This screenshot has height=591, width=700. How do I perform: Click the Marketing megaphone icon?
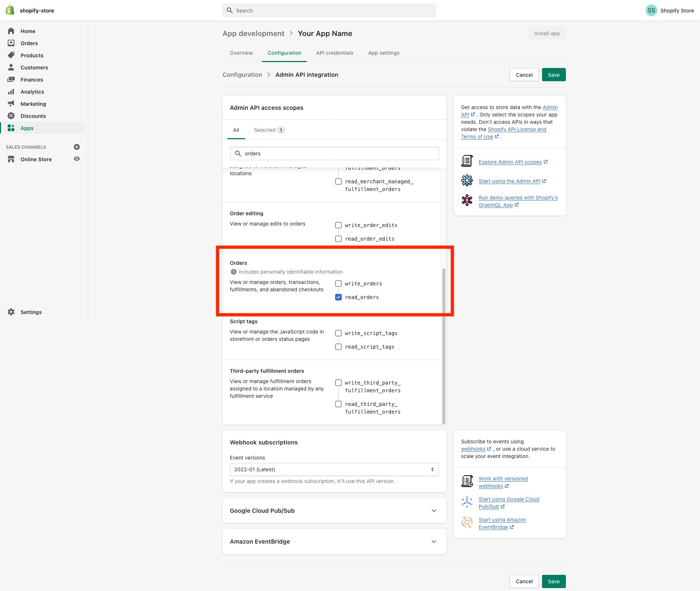[x=11, y=104]
